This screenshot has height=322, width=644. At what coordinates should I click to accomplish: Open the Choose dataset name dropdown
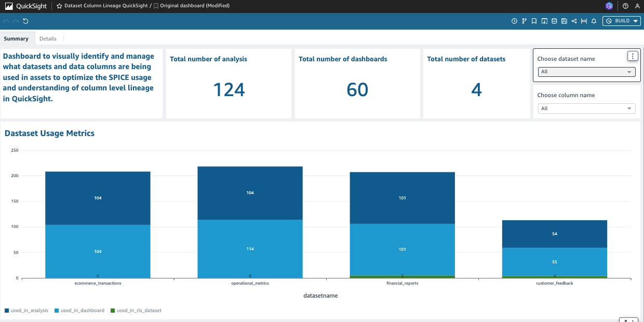(x=586, y=72)
